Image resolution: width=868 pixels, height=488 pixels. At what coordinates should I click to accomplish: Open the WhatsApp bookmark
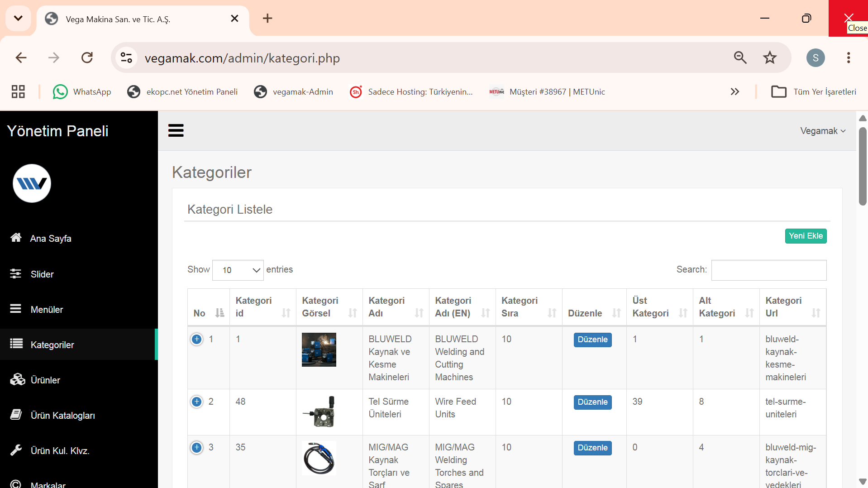(x=82, y=92)
